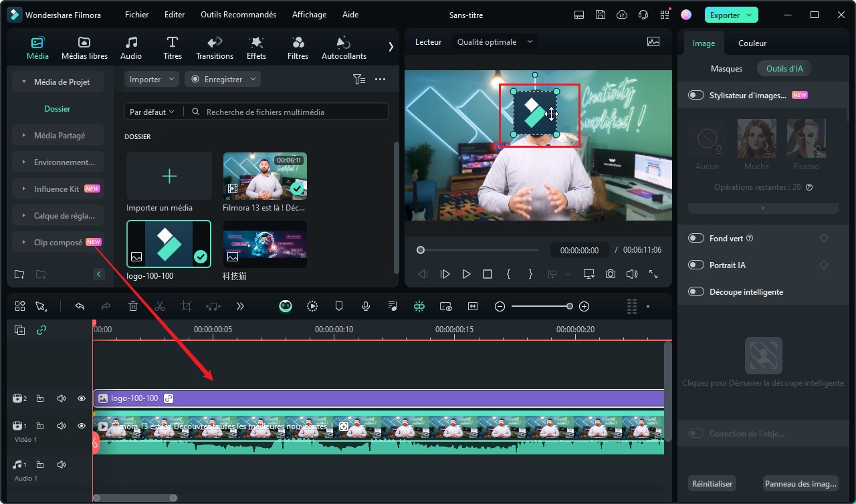Open the Aide menu
856x504 pixels.
coord(350,15)
